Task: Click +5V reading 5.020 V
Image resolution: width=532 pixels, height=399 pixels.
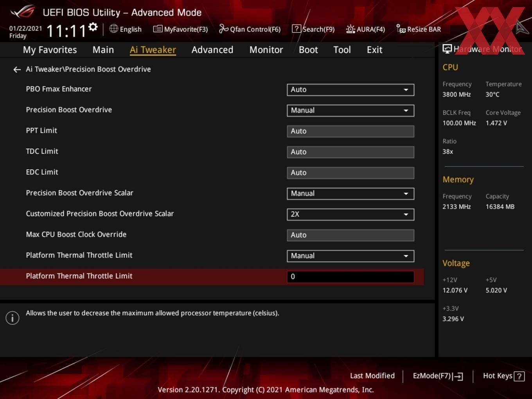Action: coord(496,291)
